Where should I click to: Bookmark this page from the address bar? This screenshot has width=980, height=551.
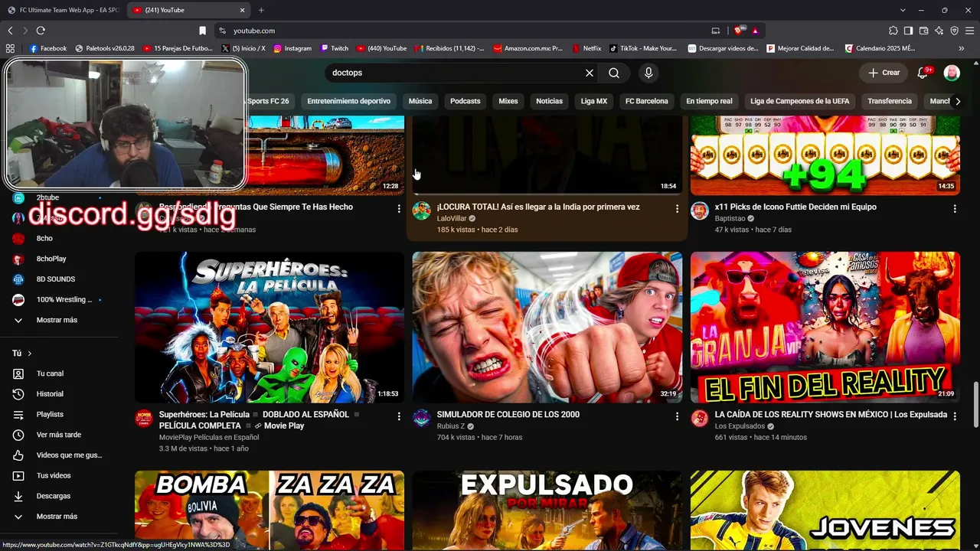[202, 31]
